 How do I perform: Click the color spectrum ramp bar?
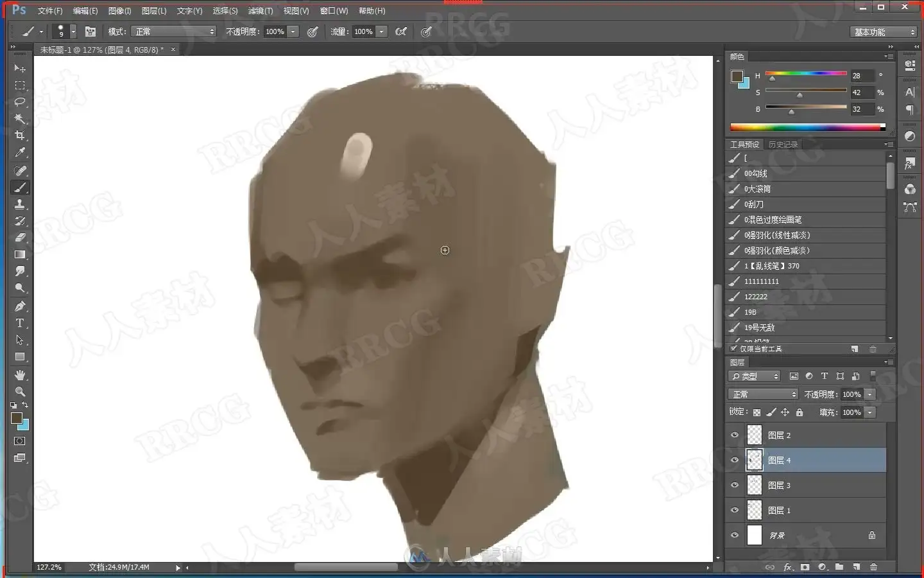tap(808, 127)
